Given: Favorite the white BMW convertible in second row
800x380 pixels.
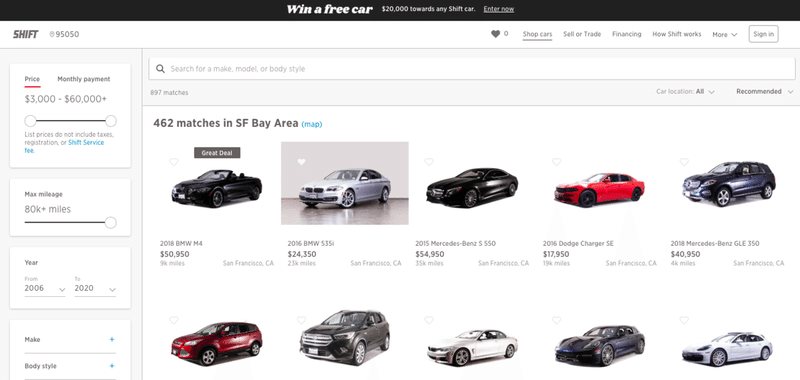Looking at the screenshot, I should point(429,320).
